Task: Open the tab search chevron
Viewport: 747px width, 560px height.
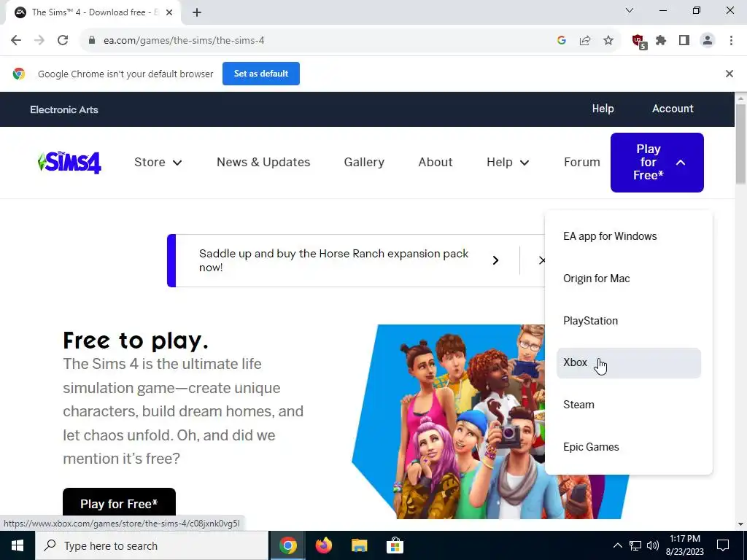Action: tap(630, 10)
